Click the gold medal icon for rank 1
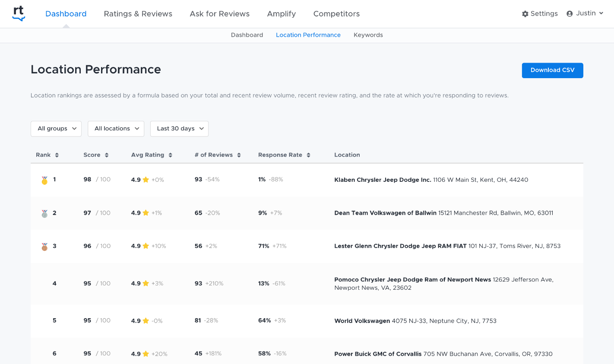614x364 pixels. [x=44, y=180]
